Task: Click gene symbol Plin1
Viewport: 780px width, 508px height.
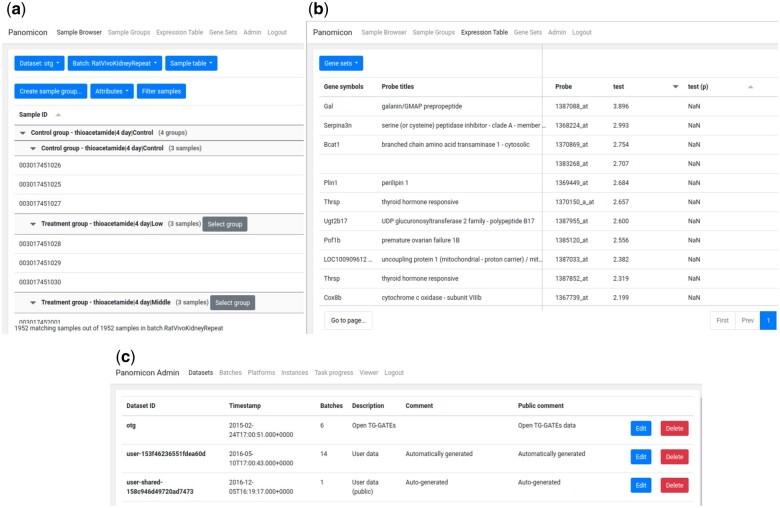Action: (330, 183)
